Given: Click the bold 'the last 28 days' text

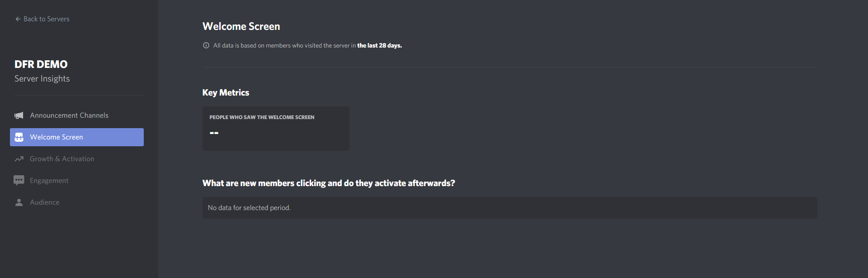Looking at the screenshot, I should coord(379,45).
